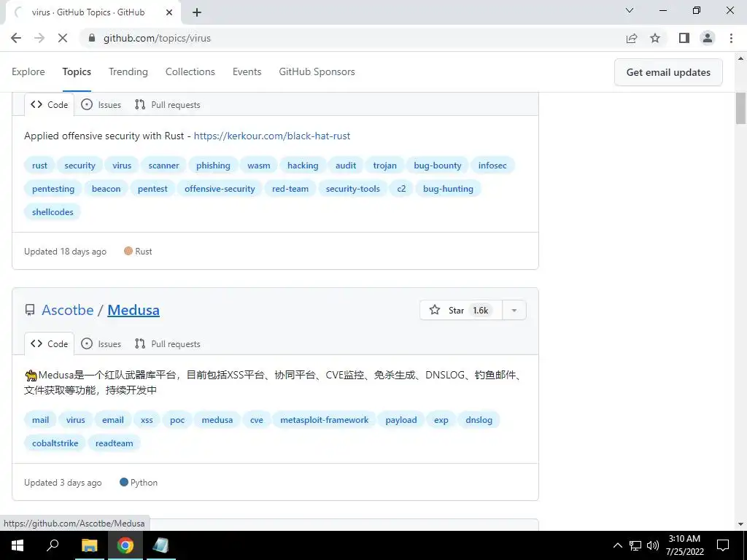The width and height of the screenshot is (747, 560).
Task: Open the browser side panel icon
Action: pos(684,38)
